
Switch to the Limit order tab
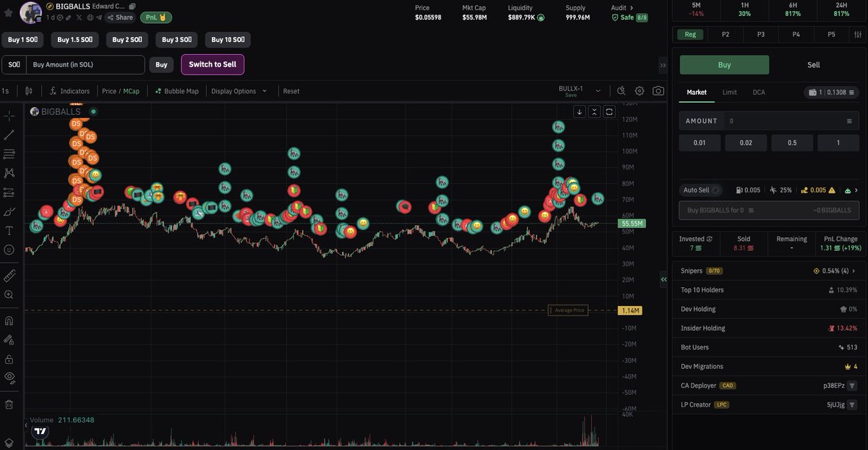(x=730, y=93)
